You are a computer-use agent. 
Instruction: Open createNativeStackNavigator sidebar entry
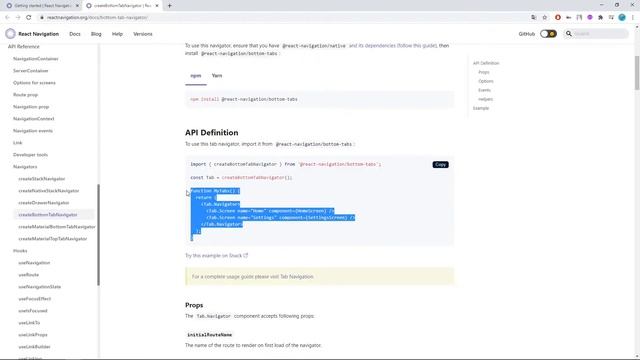tap(49, 191)
